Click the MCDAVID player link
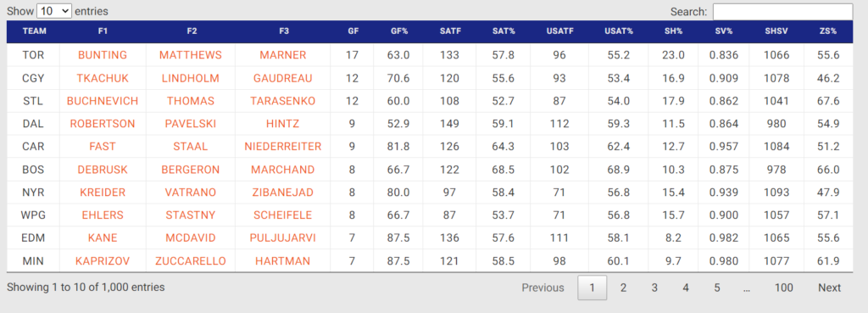Viewport: 868px width, 313px height. click(x=191, y=238)
